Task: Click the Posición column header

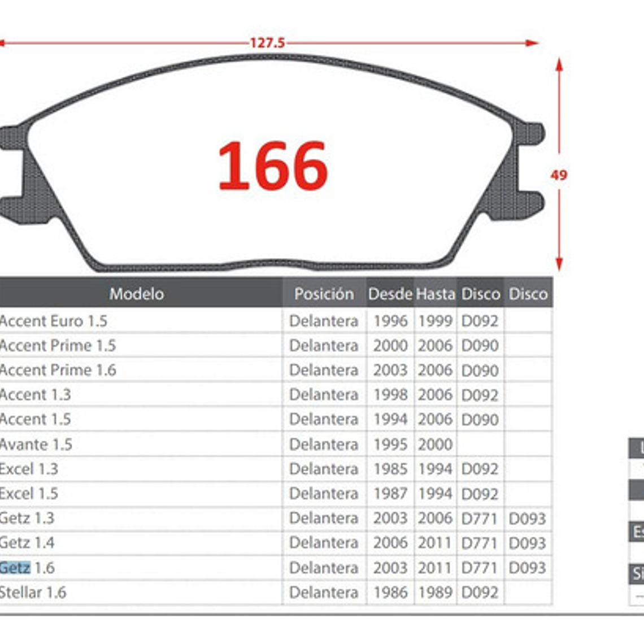Action: [324, 294]
